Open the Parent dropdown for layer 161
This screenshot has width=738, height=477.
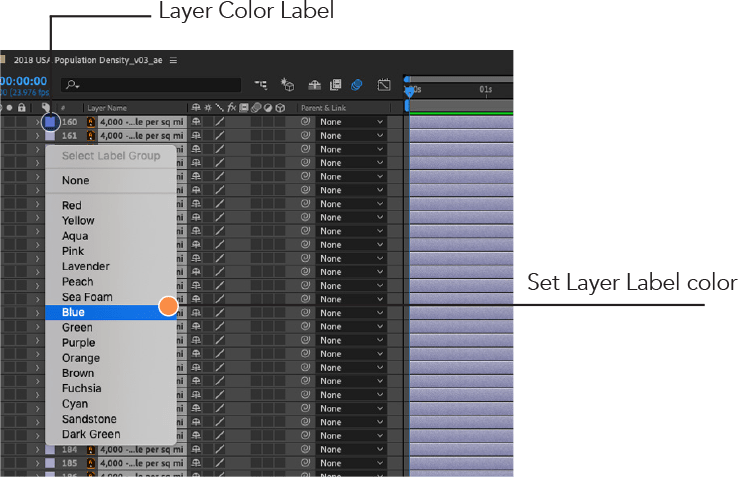(352, 136)
